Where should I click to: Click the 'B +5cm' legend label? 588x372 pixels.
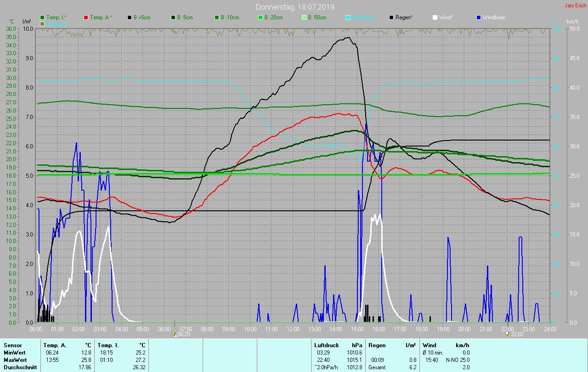pyautogui.click(x=142, y=17)
